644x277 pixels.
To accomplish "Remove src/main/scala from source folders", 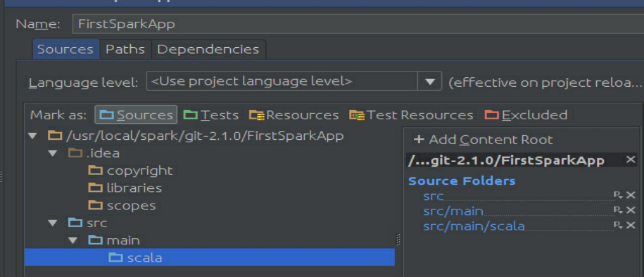I will [631, 225].
